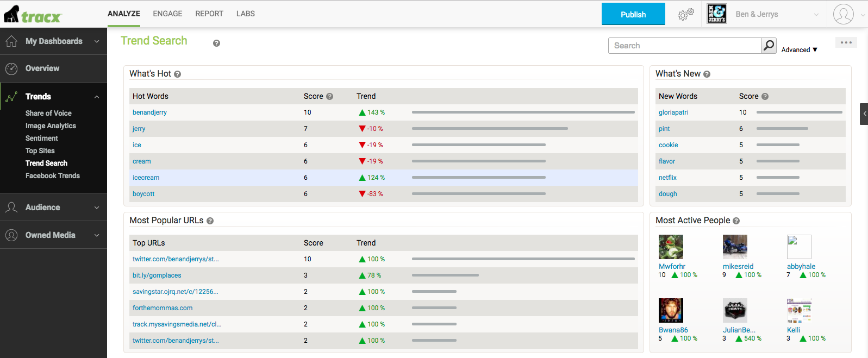Open Most Active People help icon
Image resolution: width=868 pixels, height=358 pixels.
tap(736, 221)
